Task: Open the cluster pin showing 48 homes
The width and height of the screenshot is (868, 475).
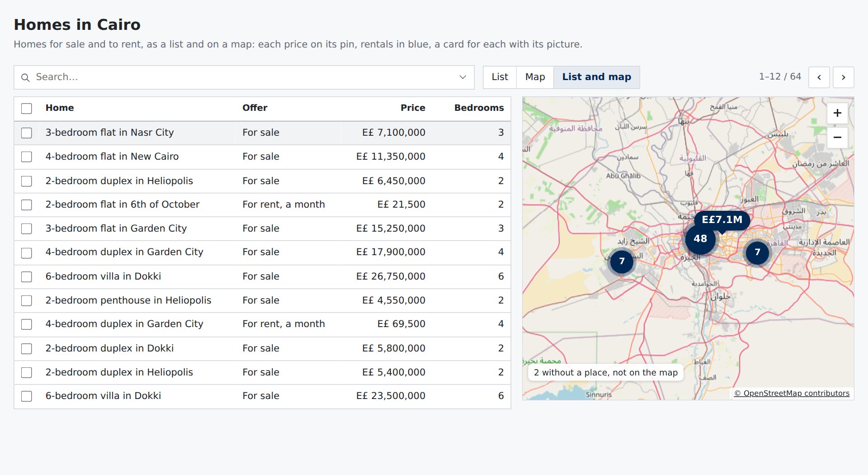Action: [700, 239]
